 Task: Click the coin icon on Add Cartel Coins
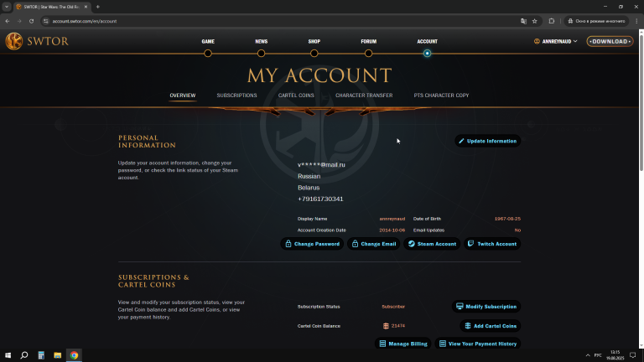pyautogui.click(x=467, y=326)
